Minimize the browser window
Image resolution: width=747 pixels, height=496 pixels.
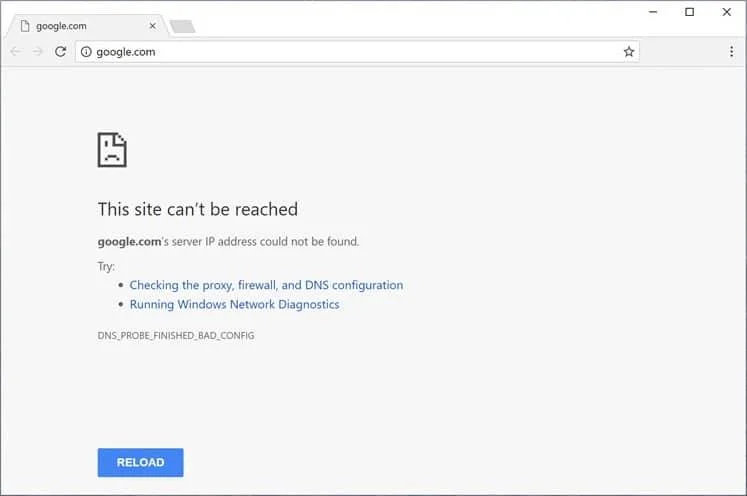653,12
